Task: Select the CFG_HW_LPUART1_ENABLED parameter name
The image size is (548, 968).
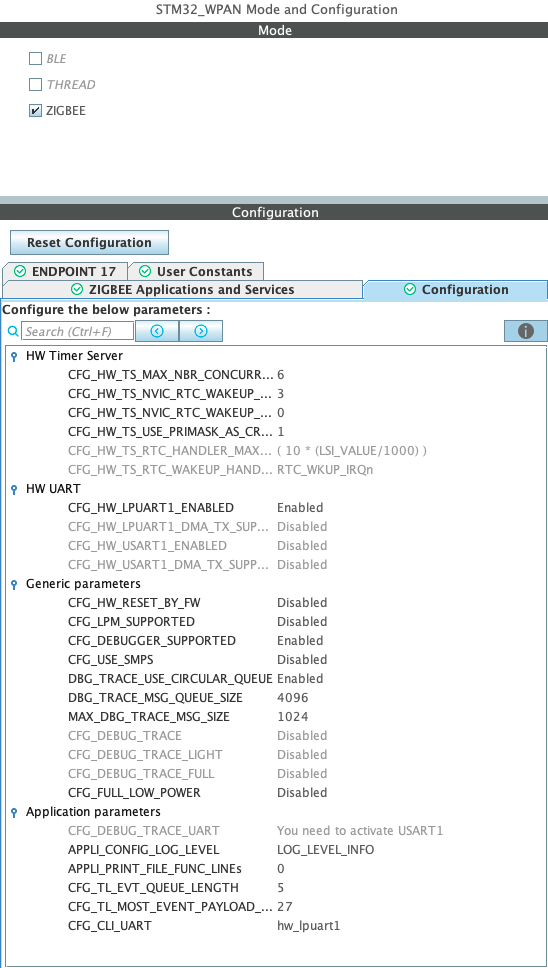Action: (x=151, y=508)
